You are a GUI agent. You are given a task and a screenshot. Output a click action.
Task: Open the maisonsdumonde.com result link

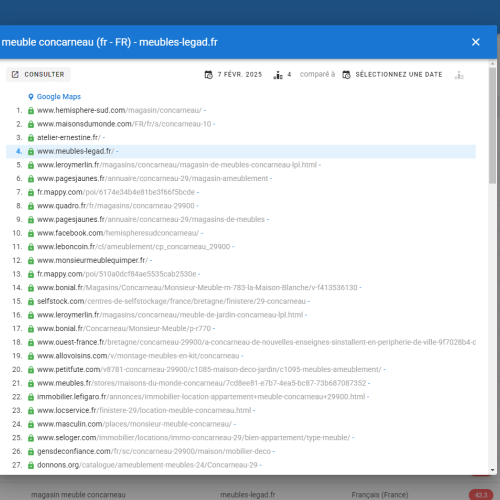point(124,124)
